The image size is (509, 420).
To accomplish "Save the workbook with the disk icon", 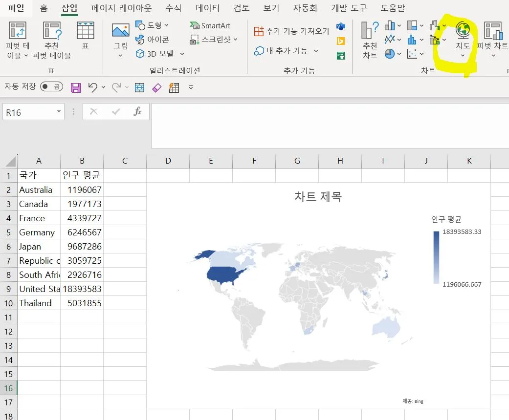I will point(76,87).
